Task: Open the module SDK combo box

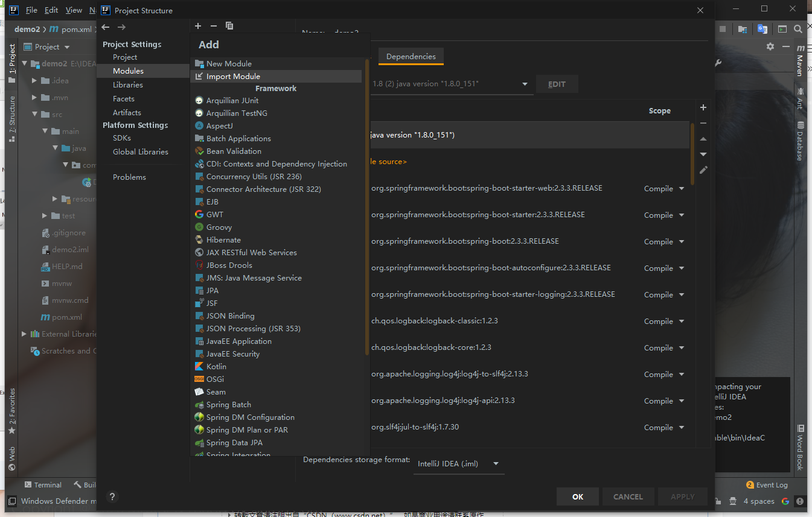Action: (452, 84)
